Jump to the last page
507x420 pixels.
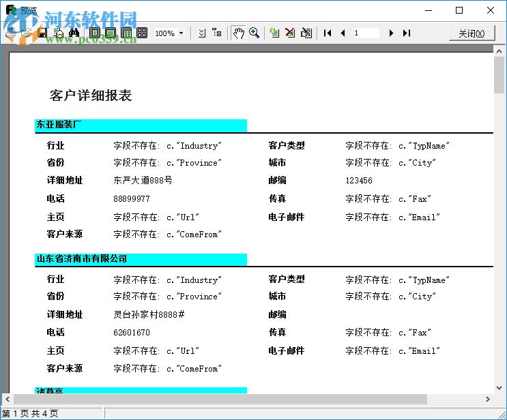tap(407, 33)
